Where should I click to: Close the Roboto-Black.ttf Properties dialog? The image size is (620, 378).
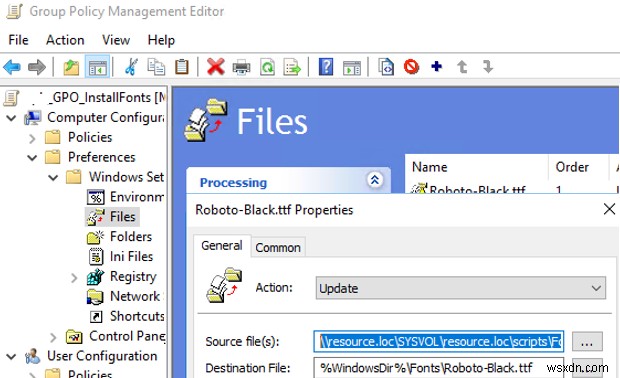[x=609, y=209]
